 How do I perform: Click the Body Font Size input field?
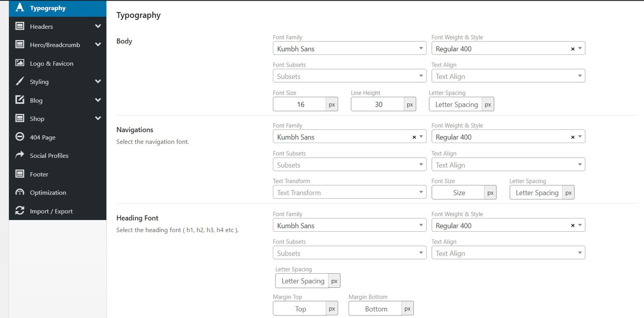click(x=300, y=104)
